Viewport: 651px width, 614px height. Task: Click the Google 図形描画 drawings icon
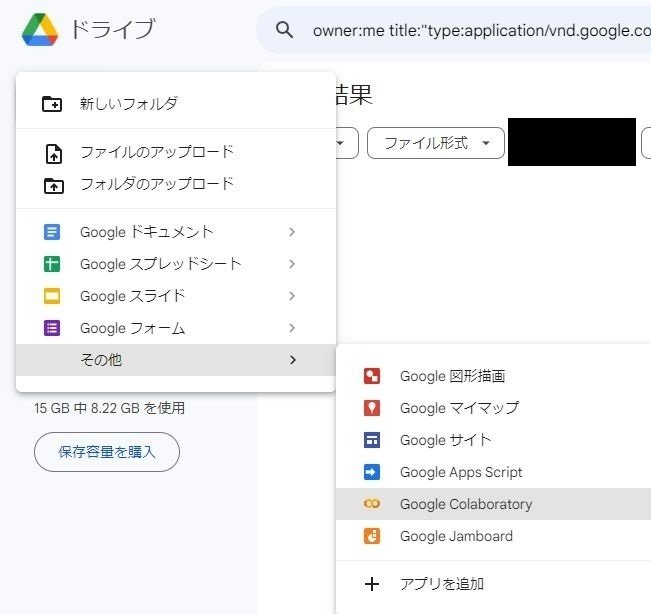372,376
